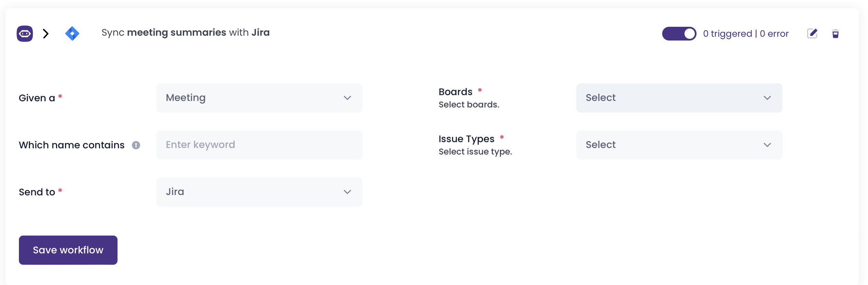Click the "Which name contains" label
868x285 pixels.
click(71, 145)
